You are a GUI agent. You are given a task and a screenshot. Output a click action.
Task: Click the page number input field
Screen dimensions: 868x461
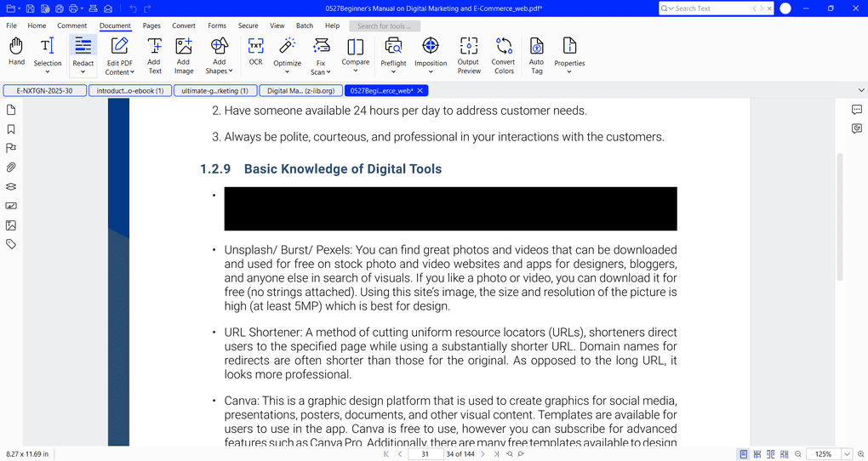[425, 454]
